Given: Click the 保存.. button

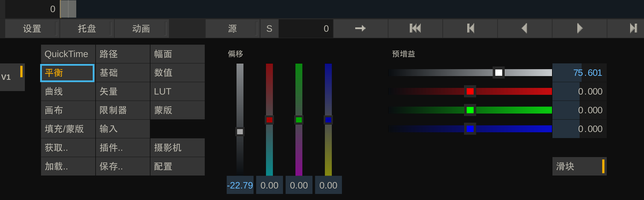Looking at the screenshot, I should pyautogui.click(x=123, y=166).
